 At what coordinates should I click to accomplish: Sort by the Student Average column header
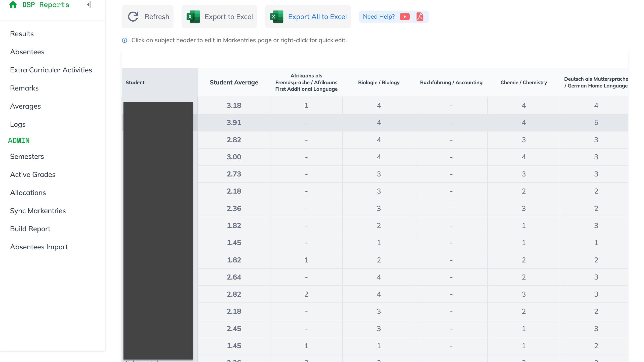click(234, 82)
